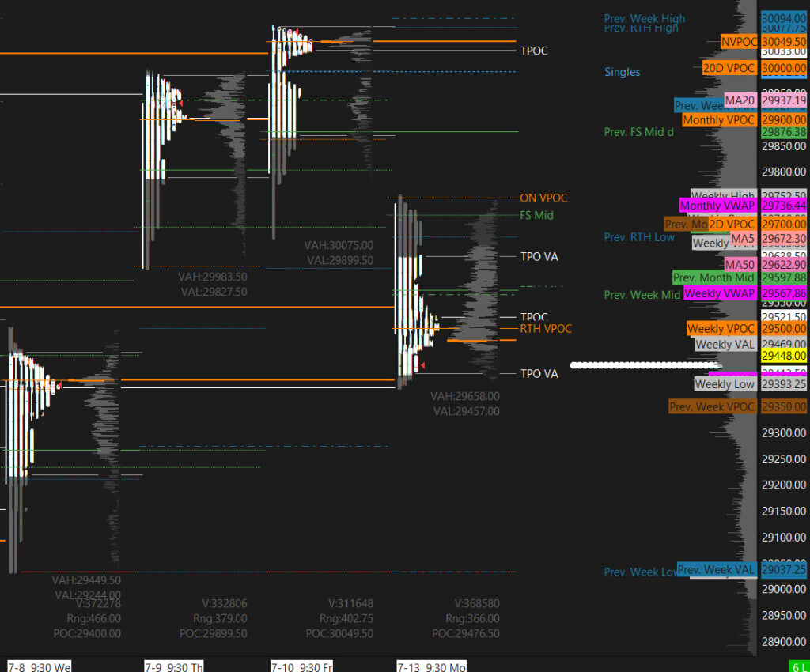
Task: Click the POC:29476.50 session stat
Action: pyautogui.click(x=465, y=633)
